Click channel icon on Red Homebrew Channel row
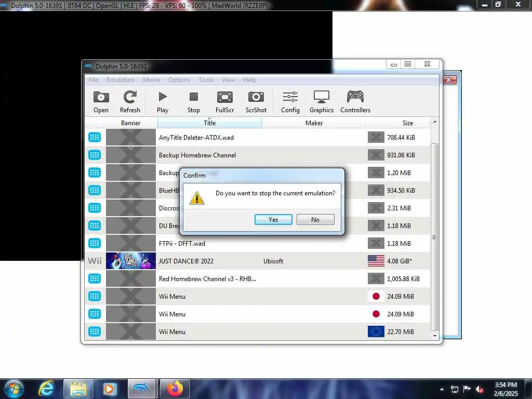 [x=95, y=278]
